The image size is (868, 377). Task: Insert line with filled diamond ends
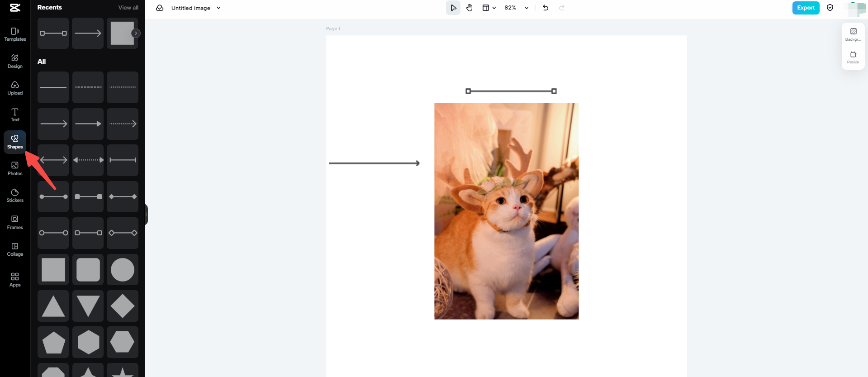click(x=123, y=196)
